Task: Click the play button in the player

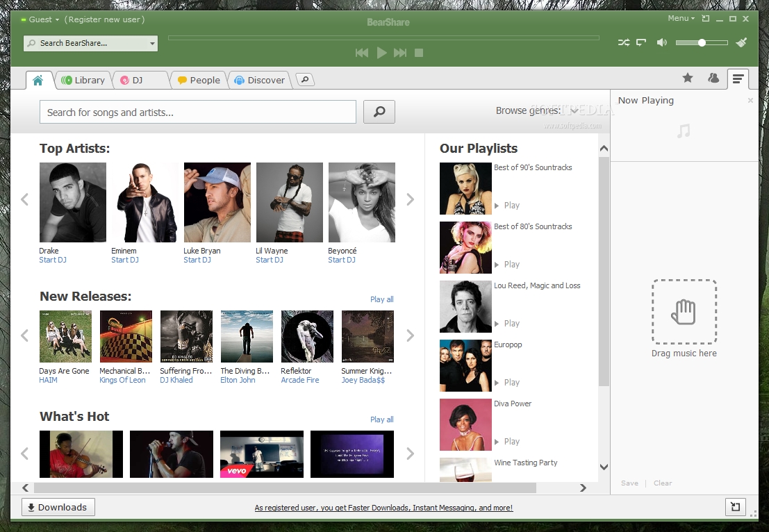Action: tap(381, 53)
